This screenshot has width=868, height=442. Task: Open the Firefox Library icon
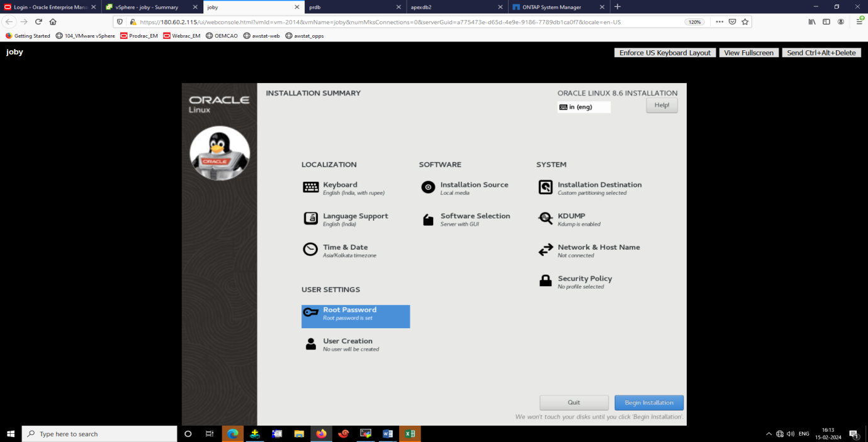click(x=812, y=21)
